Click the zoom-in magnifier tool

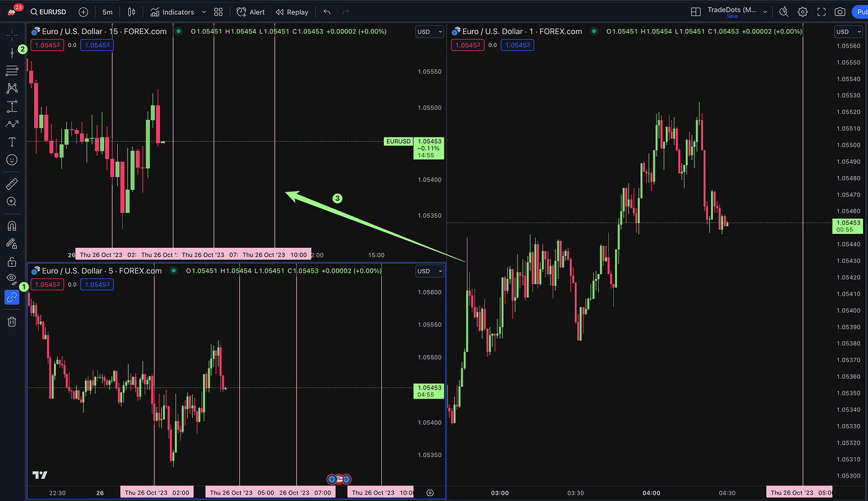coord(11,202)
